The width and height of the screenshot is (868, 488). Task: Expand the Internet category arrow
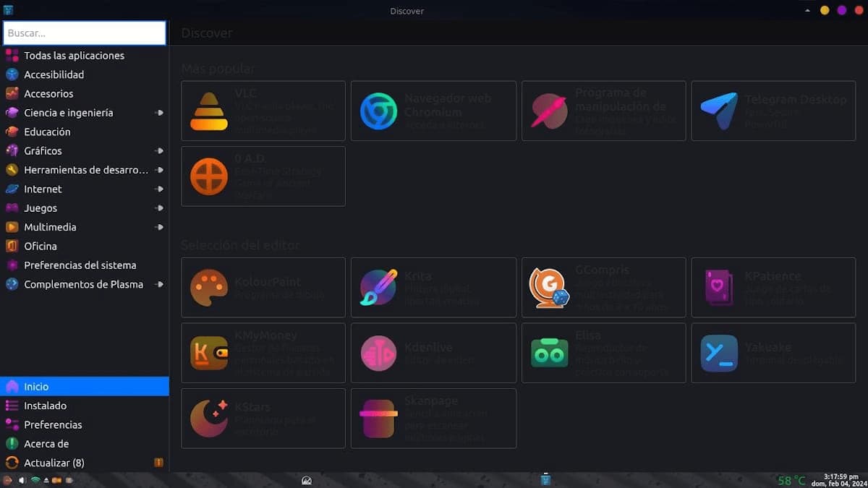point(159,189)
